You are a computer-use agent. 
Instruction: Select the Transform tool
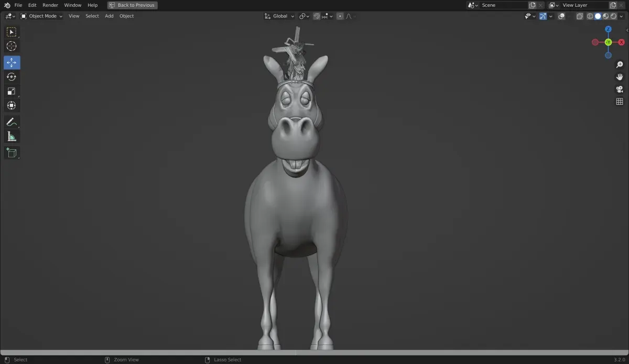[12, 105]
